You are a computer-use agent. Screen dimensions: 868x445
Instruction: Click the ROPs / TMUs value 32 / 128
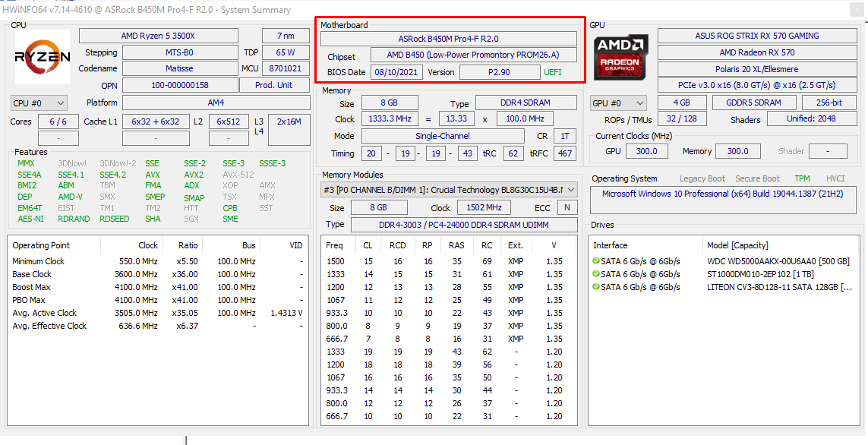[x=681, y=119]
